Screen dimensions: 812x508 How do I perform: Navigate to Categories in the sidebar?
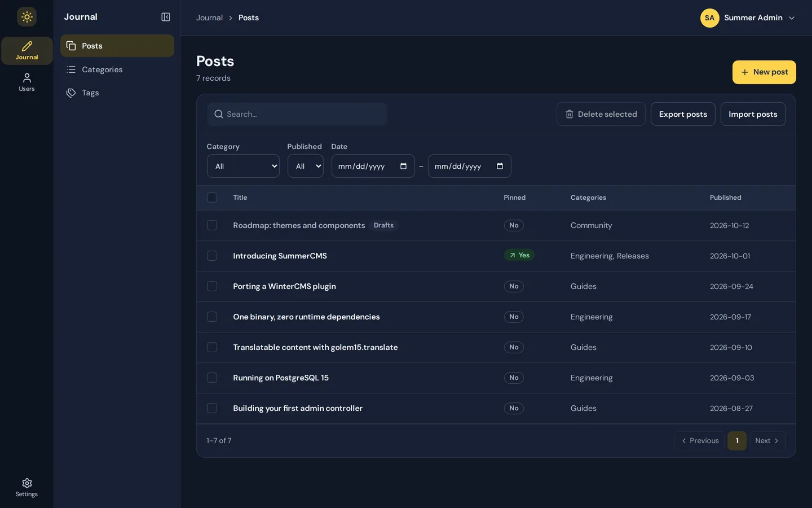click(x=117, y=69)
